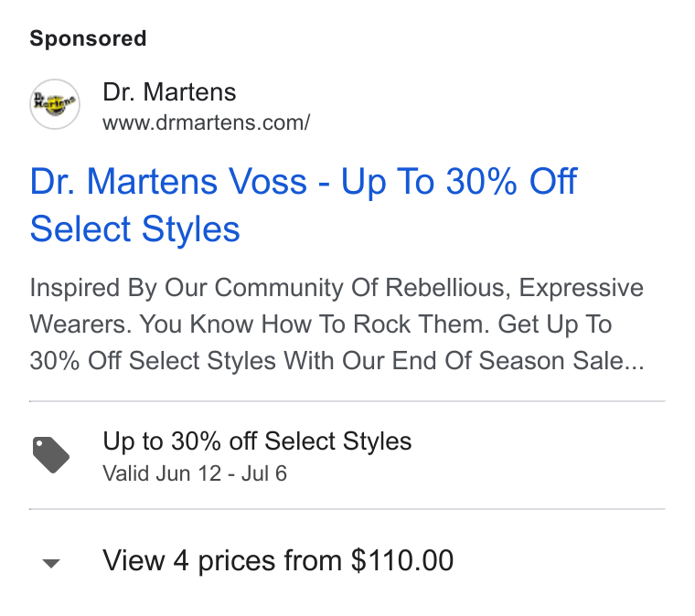Screen dimensions: 695x616
Task: Click the "$110.00" starting price
Action: (402, 560)
